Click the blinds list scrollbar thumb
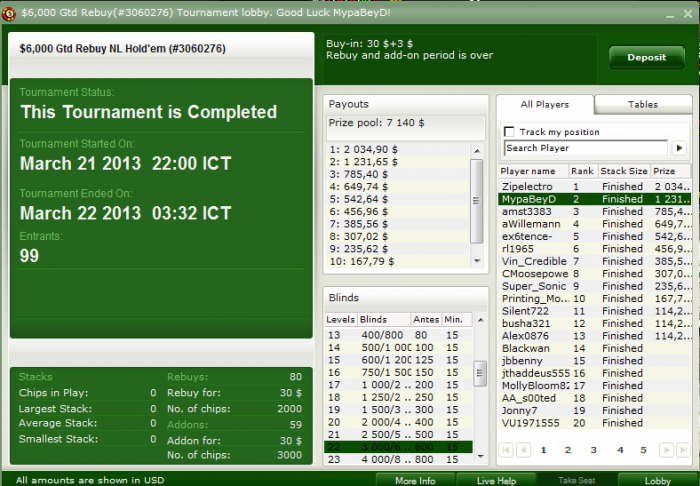700x486 pixels. tap(480, 373)
